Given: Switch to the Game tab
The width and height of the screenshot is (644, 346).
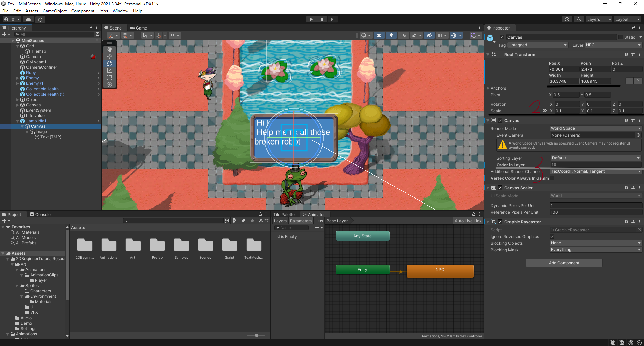Looking at the screenshot, I should click(139, 28).
